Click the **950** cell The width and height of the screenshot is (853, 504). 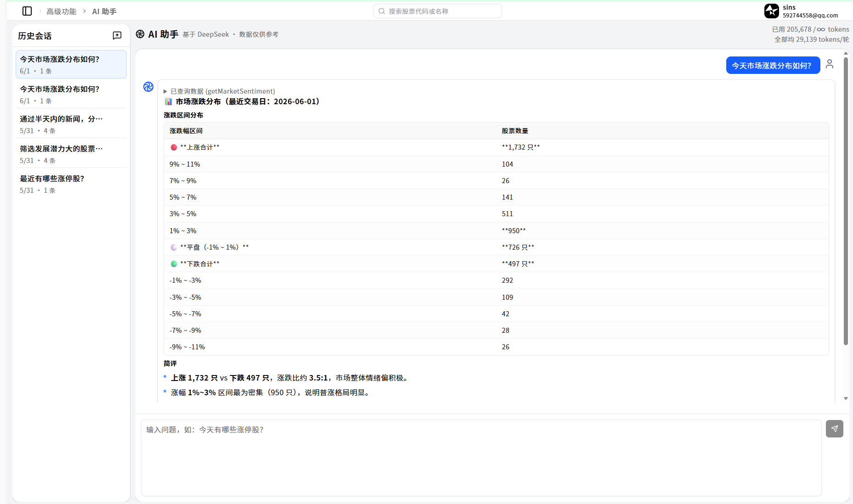(514, 231)
